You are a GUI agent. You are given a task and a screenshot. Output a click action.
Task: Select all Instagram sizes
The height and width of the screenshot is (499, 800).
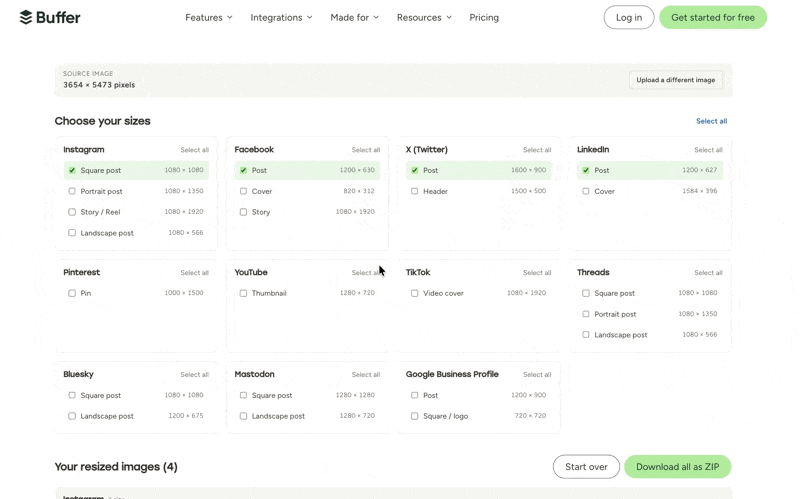coord(194,150)
